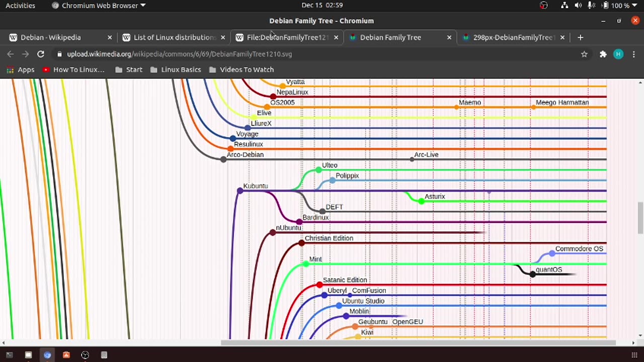Reload the page with refresh icon
644x362 pixels.
click(x=41, y=54)
